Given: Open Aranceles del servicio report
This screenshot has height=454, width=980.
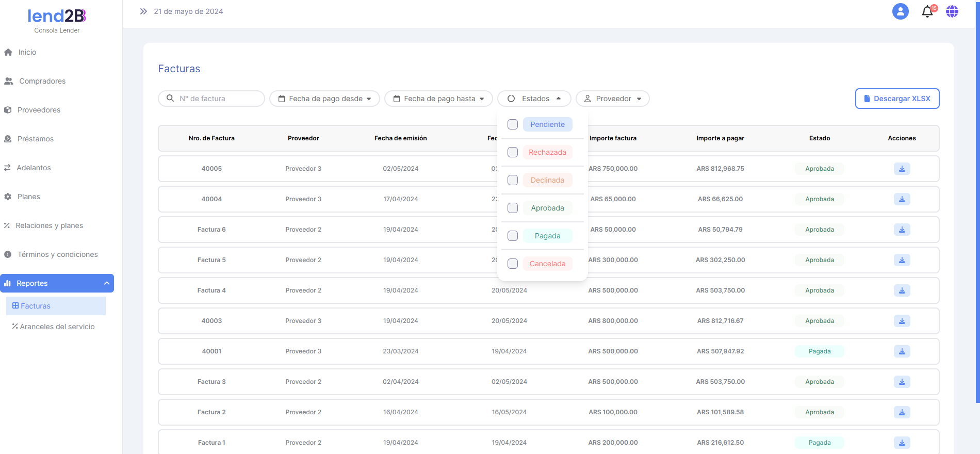Looking at the screenshot, I should pyautogui.click(x=57, y=327).
